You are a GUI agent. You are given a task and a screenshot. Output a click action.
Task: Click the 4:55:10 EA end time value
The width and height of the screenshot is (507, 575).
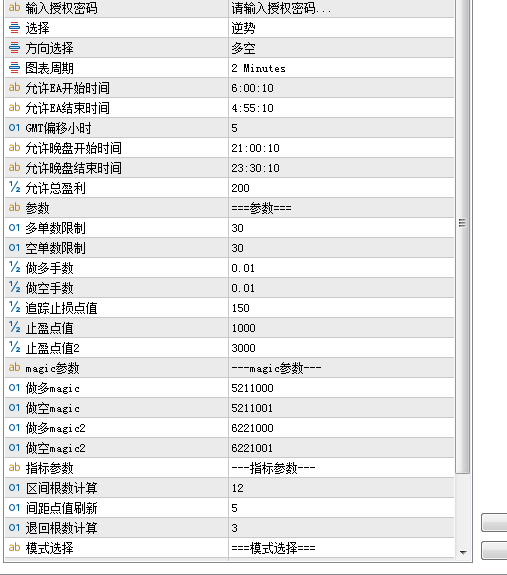341,108
